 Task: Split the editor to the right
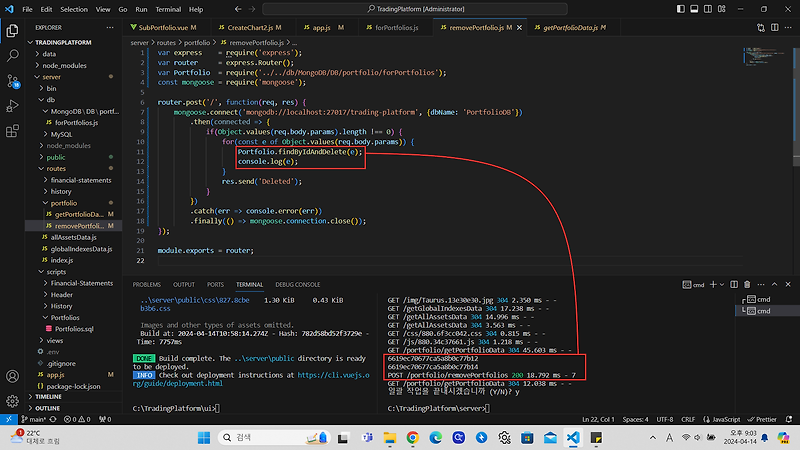[x=774, y=28]
